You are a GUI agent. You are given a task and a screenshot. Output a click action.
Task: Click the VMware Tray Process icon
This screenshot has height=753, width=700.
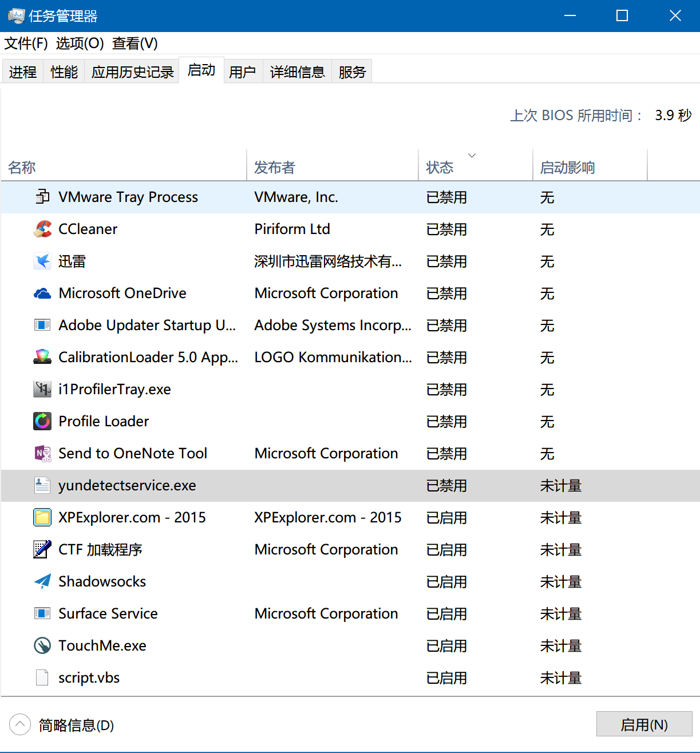click(x=42, y=197)
